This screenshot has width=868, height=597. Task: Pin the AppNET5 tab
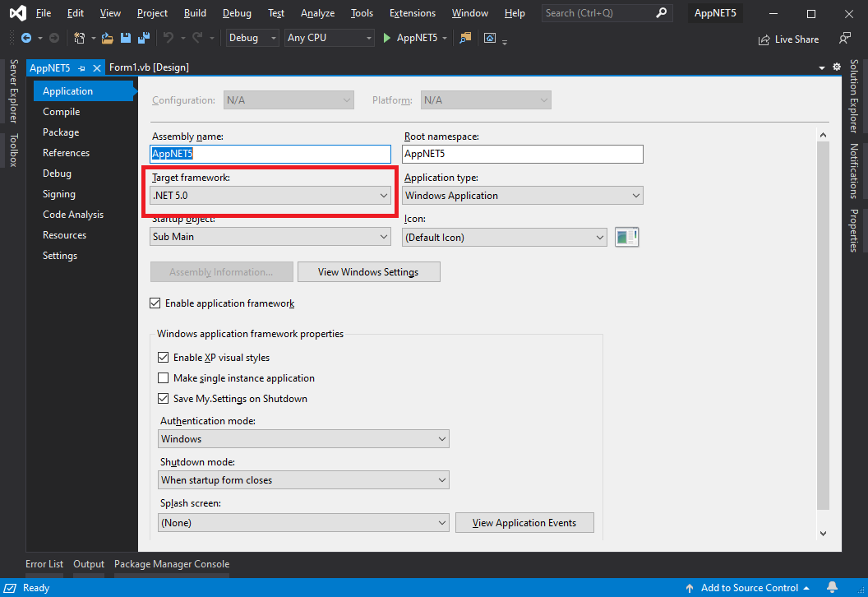82,68
